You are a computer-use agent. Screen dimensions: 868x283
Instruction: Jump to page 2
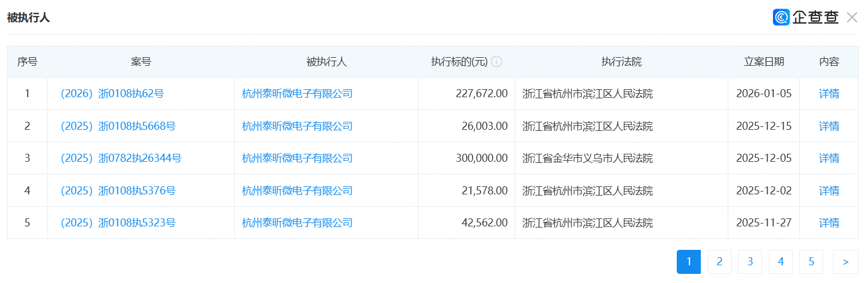[x=720, y=262]
